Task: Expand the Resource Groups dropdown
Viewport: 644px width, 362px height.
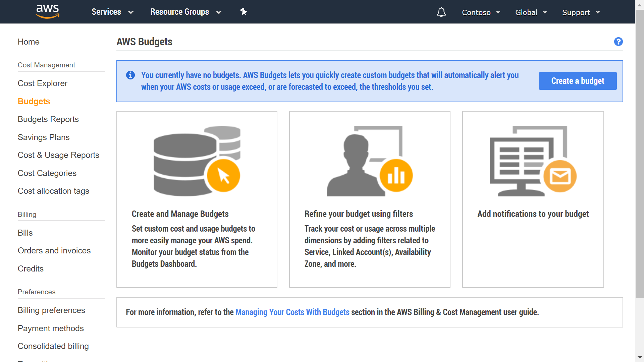Action: point(186,12)
